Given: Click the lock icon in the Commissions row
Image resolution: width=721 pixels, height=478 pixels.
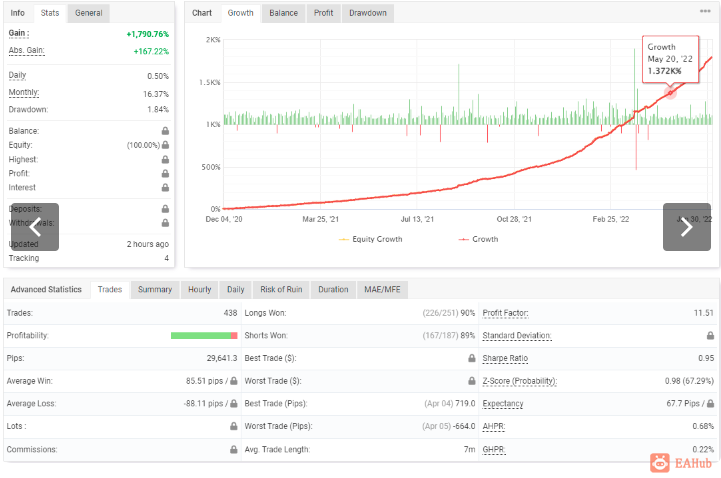Looking at the screenshot, I should point(234,450).
